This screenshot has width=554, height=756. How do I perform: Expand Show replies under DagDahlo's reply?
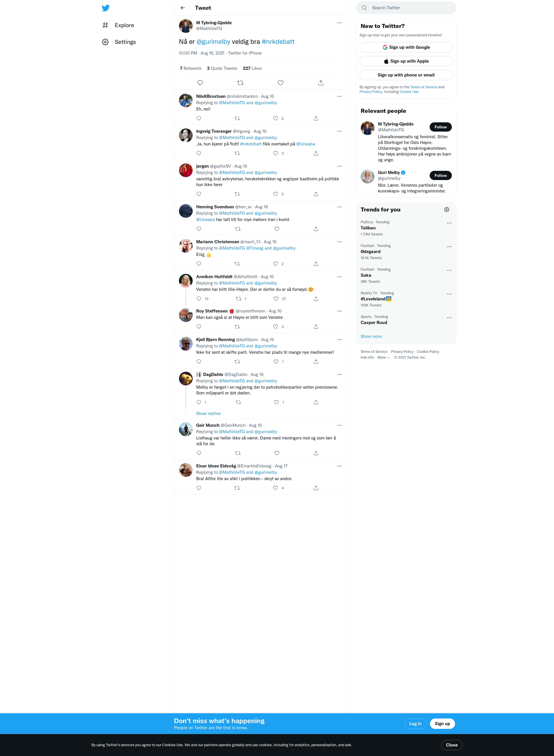pyautogui.click(x=208, y=413)
